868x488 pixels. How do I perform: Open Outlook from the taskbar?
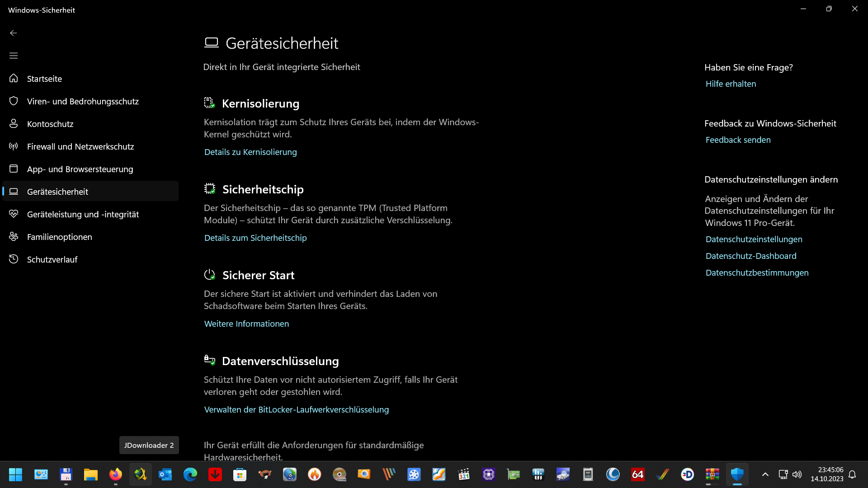165,475
